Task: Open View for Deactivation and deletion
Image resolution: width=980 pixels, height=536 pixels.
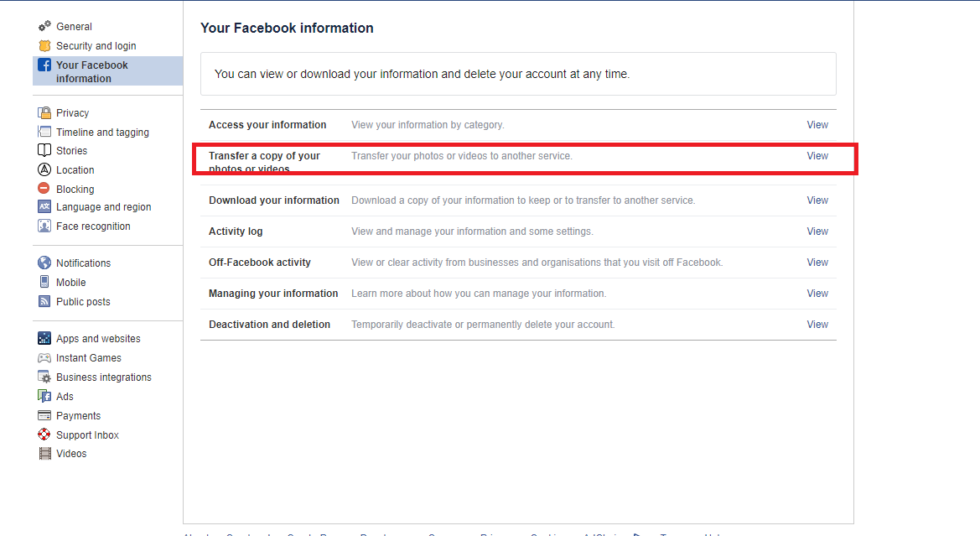Action: [817, 325]
